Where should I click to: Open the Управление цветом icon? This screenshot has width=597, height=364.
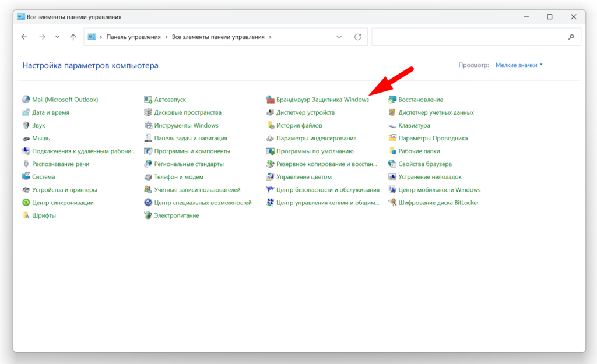click(271, 177)
